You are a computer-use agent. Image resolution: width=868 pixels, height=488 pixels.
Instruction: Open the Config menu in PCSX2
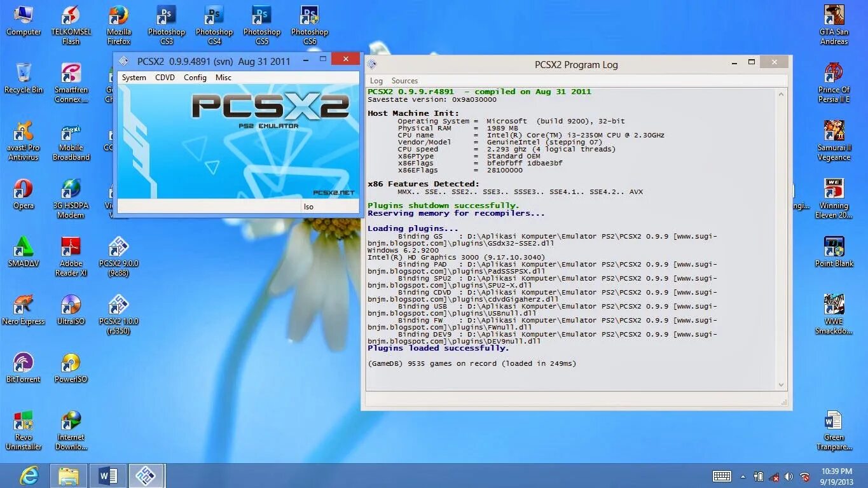(x=195, y=77)
